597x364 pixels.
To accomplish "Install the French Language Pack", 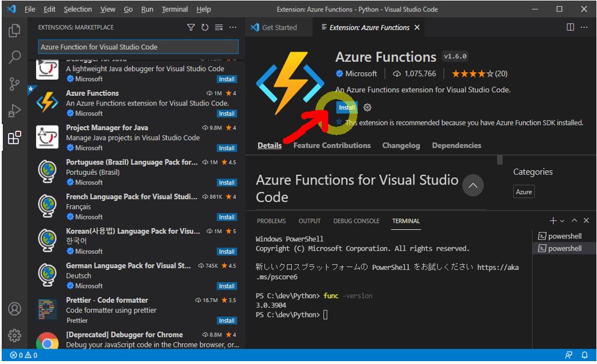I will point(227,217).
